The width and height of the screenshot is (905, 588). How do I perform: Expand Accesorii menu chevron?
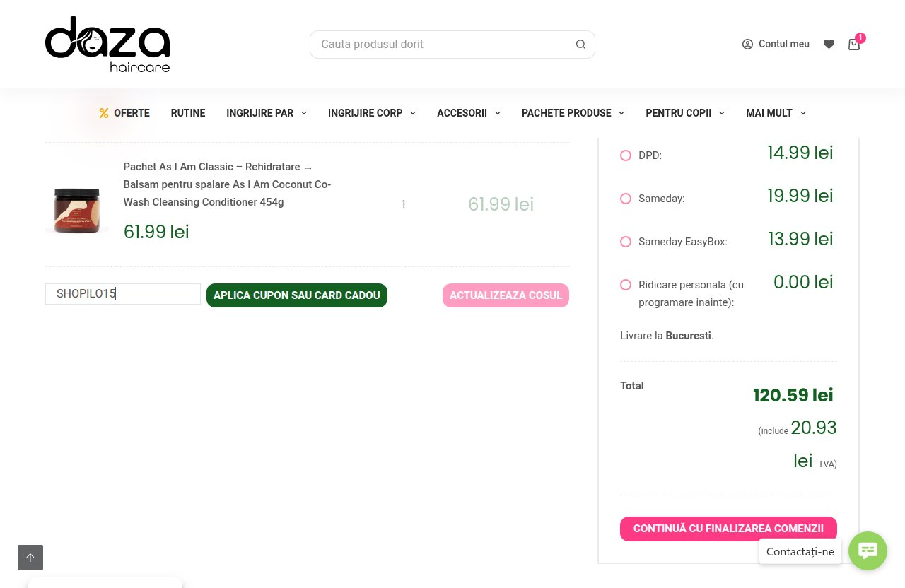coord(497,113)
